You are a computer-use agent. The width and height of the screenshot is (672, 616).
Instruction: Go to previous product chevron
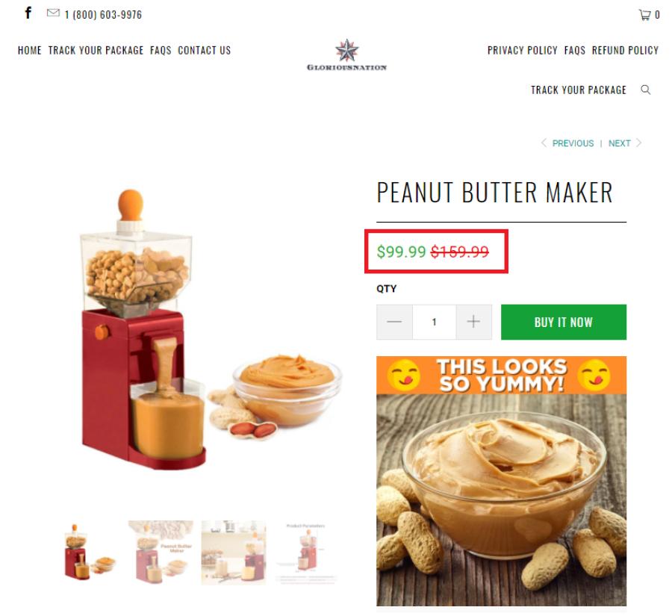coord(544,143)
